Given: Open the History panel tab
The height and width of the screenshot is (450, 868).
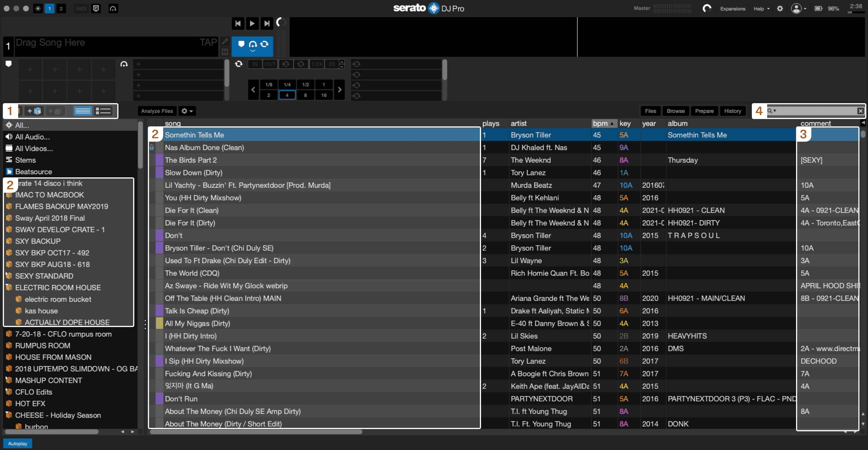Looking at the screenshot, I should coord(732,111).
